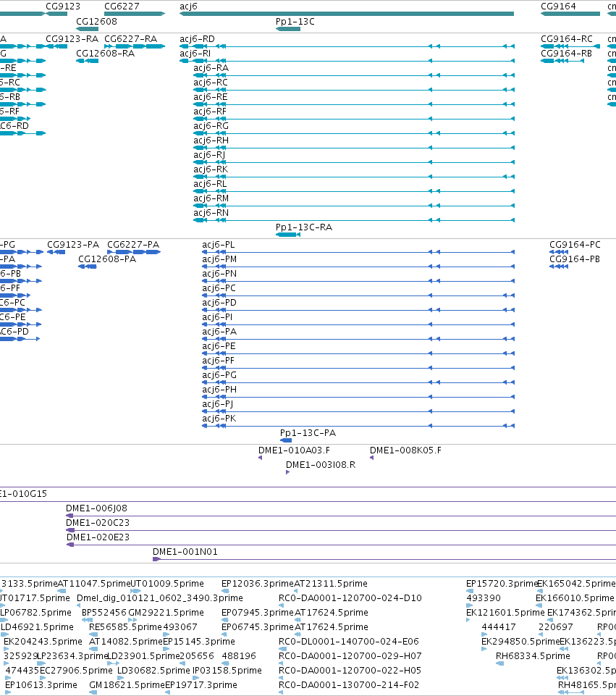Viewport: 616px width, 696px height.
Task: Click the CG9123-PA protein label
Action: [x=73, y=245]
